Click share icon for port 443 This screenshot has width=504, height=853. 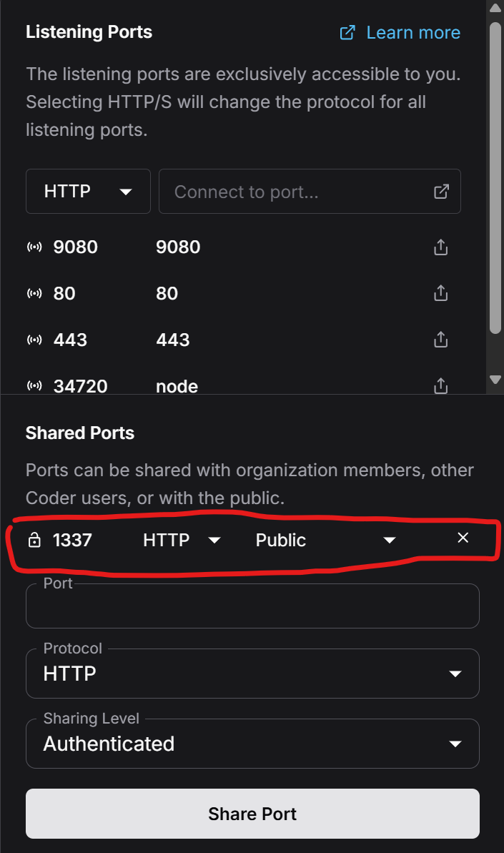point(441,340)
